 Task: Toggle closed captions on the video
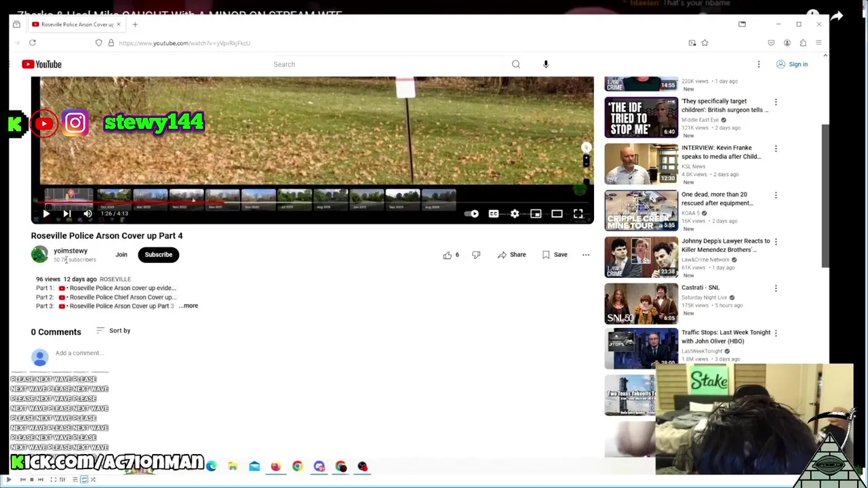(494, 214)
